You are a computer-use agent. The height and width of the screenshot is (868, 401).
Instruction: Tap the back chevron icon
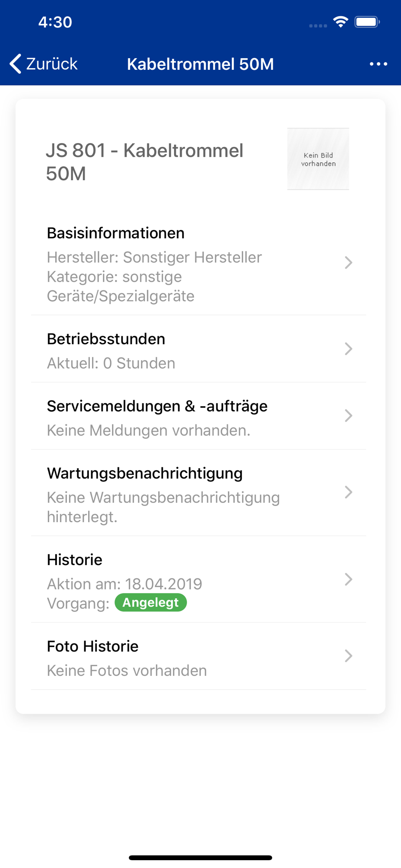pyautogui.click(x=16, y=64)
